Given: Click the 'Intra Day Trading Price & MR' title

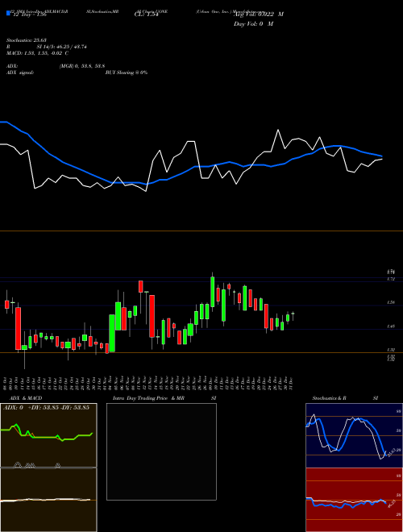Looking at the screenshot, I should [x=149, y=398].
